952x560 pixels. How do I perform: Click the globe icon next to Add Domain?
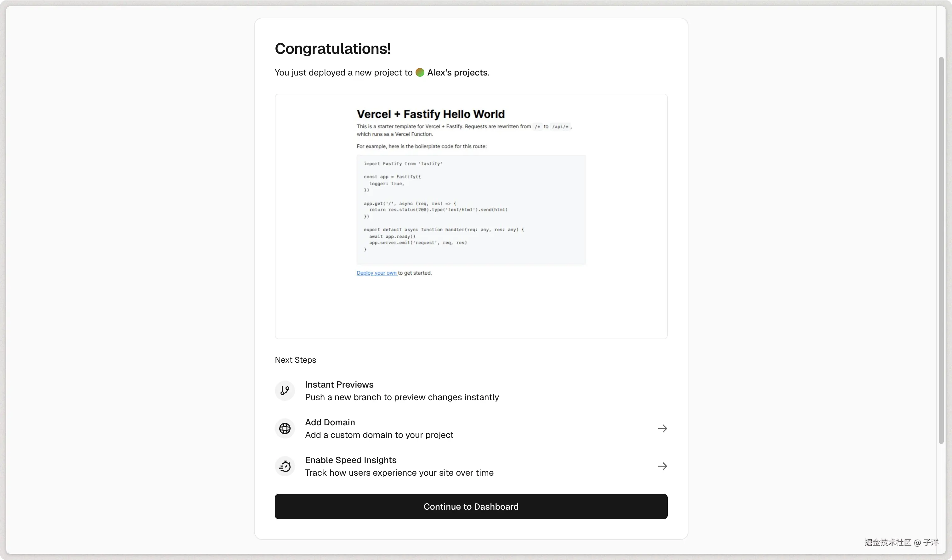(x=285, y=428)
